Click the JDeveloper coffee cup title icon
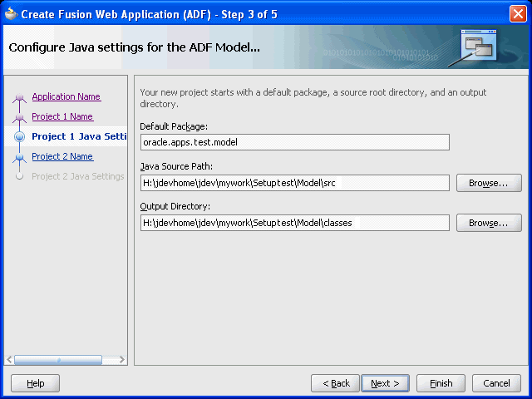Image resolution: width=532 pixels, height=399 pixels. tap(11, 14)
